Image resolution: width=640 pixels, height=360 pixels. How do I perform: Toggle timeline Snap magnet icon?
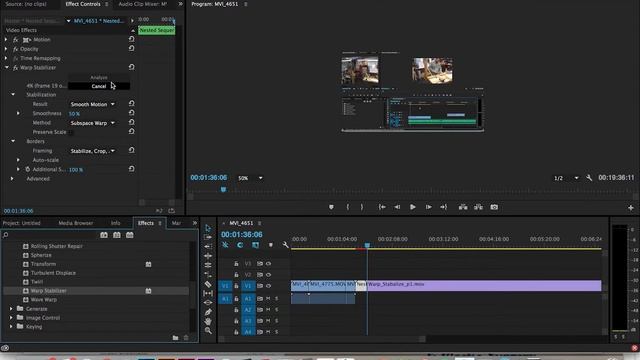tap(240, 245)
